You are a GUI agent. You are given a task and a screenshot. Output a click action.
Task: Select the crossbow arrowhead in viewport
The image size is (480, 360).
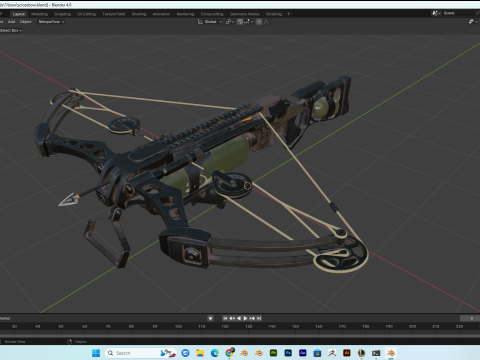(69, 199)
